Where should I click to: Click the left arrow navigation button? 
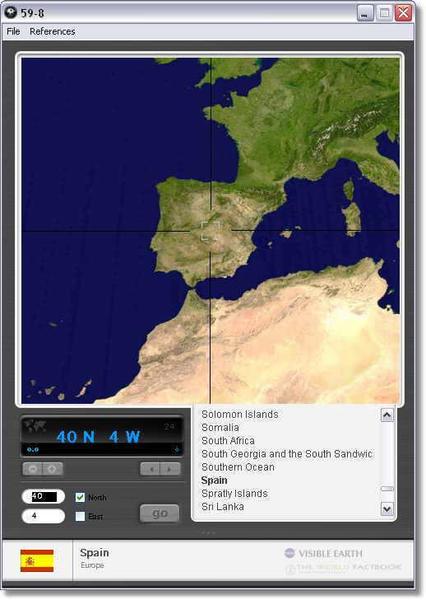tap(150, 469)
